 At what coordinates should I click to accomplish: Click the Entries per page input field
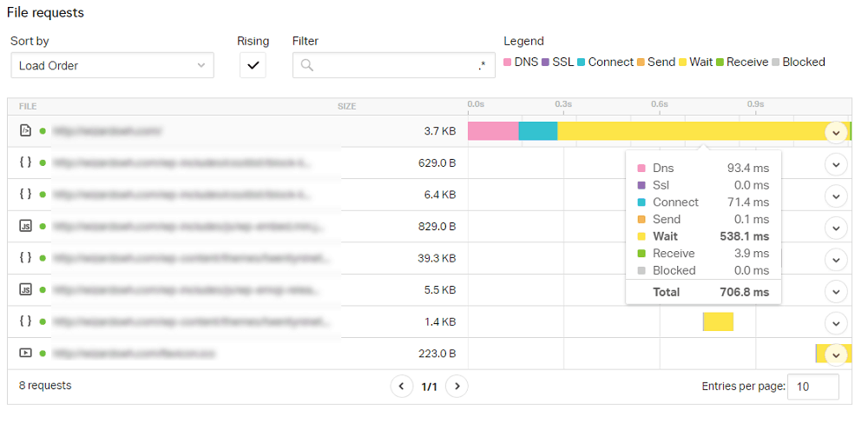pos(813,387)
